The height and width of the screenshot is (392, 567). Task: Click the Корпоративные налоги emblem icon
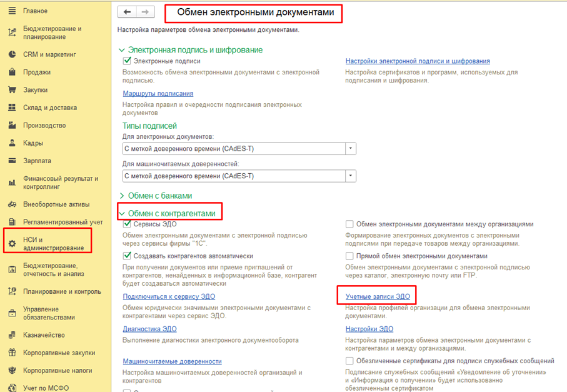12,370
